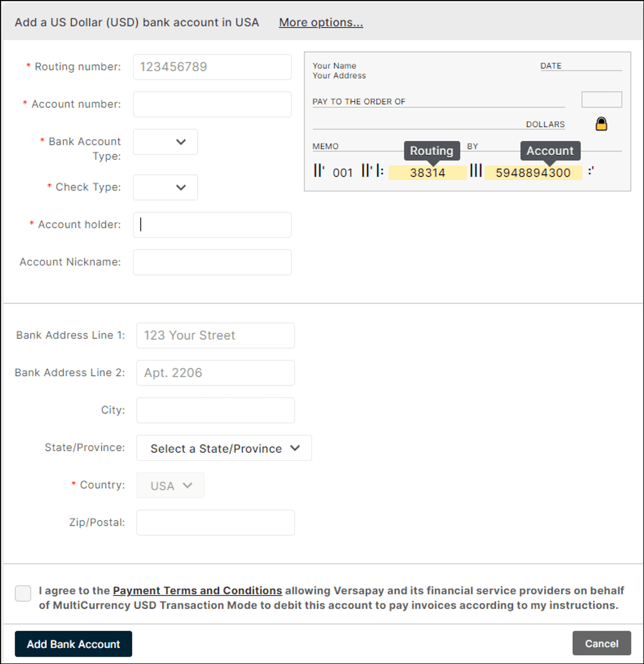Open the More options... link

(x=321, y=22)
